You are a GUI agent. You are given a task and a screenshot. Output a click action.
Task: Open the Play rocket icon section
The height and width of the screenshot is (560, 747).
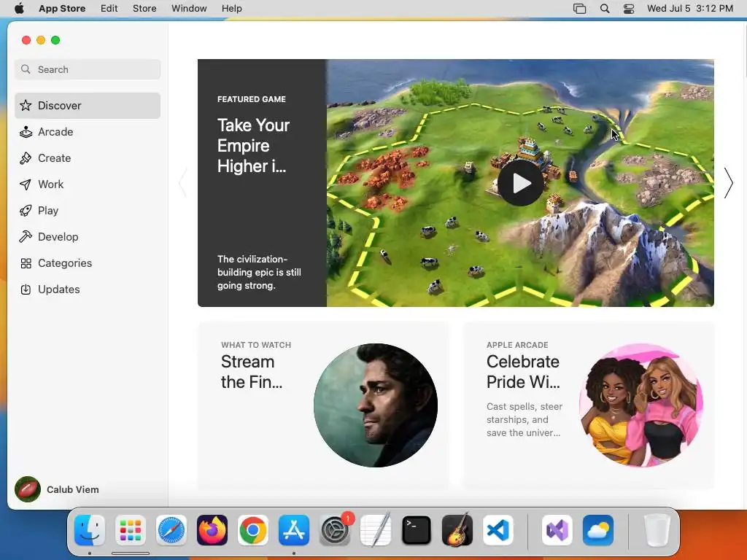pyautogui.click(x=26, y=211)
